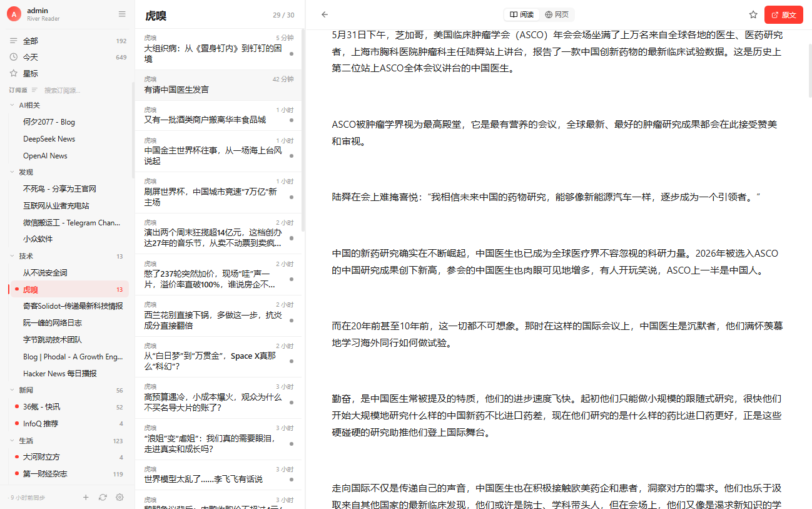Open settings via the gear icon
812x509 pixels.
coord(119,497)
